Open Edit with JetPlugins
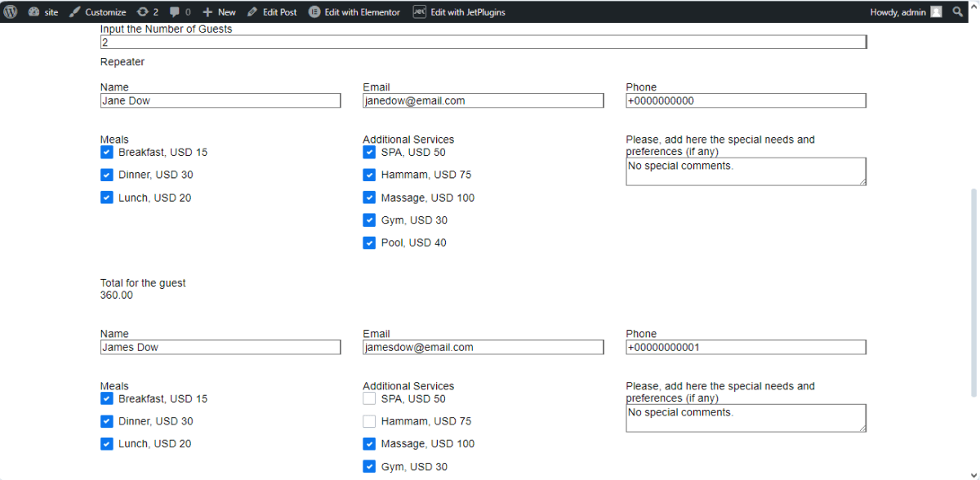980x480 pixels. 459,12
